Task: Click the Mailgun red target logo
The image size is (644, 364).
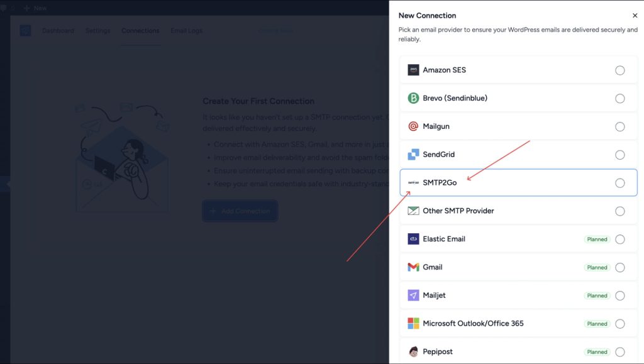Action: coord(413,126)
